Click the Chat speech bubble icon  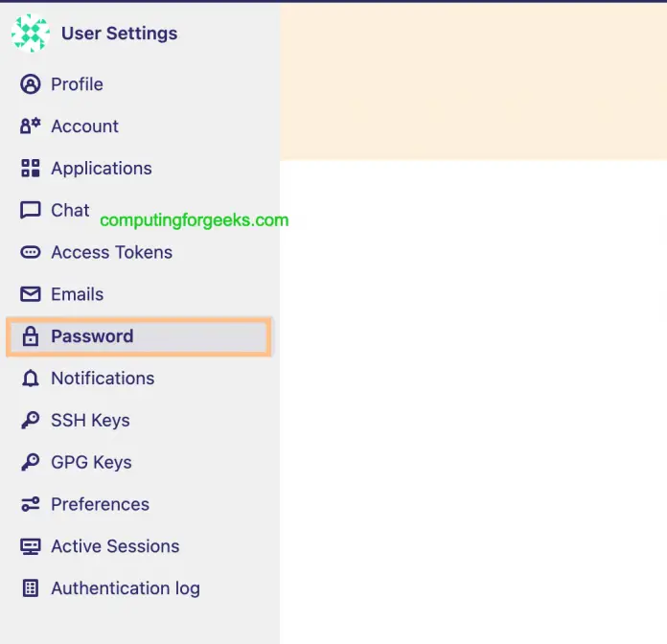(x=31, y=211)
